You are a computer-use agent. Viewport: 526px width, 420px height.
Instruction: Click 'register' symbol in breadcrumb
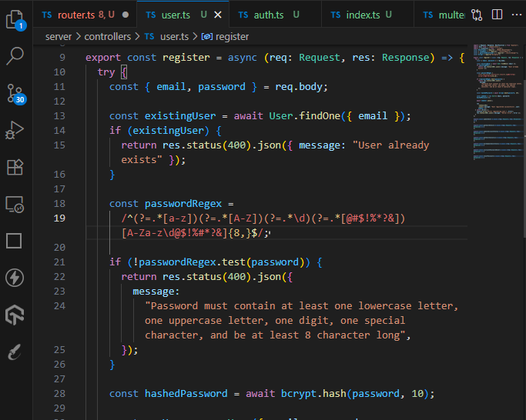tap(232, 36)
